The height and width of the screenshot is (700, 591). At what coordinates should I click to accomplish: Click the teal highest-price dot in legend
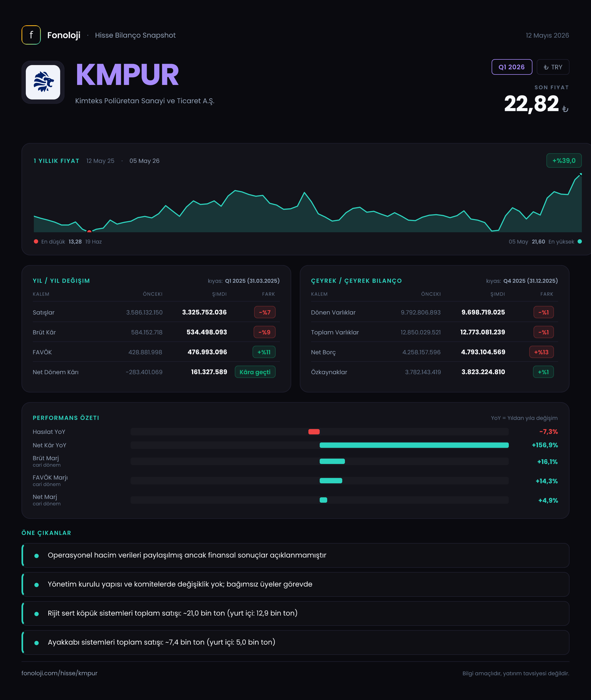coord(580,241)
